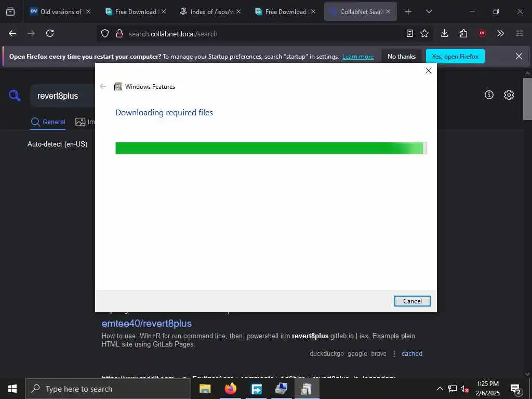This screenshot has width=532, height=399.
Task: Show hidden system tray icons
Action: point(440,389)
